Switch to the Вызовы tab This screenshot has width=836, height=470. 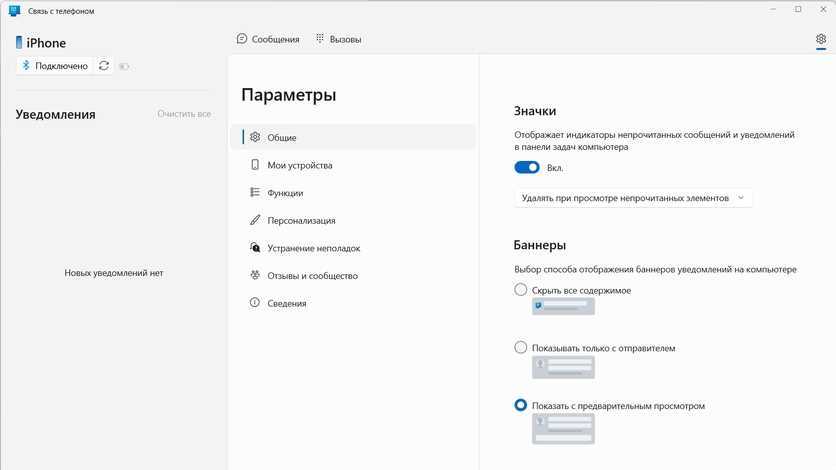pyautogui.click(x=338, y=40)
